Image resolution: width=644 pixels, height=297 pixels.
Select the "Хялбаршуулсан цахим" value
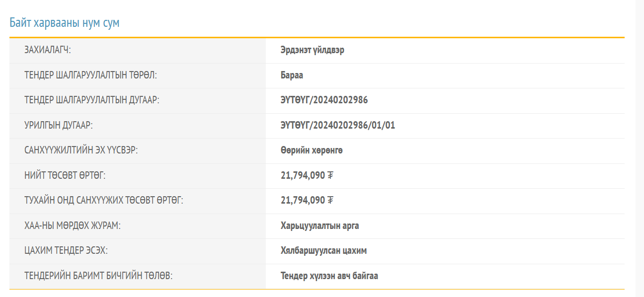(x=323, y=251)
